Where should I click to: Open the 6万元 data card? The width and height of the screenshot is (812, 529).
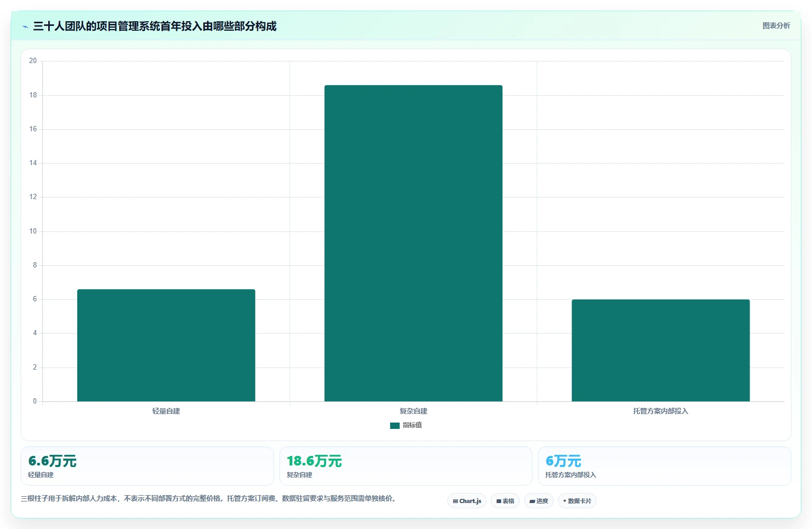click(664, 466)
